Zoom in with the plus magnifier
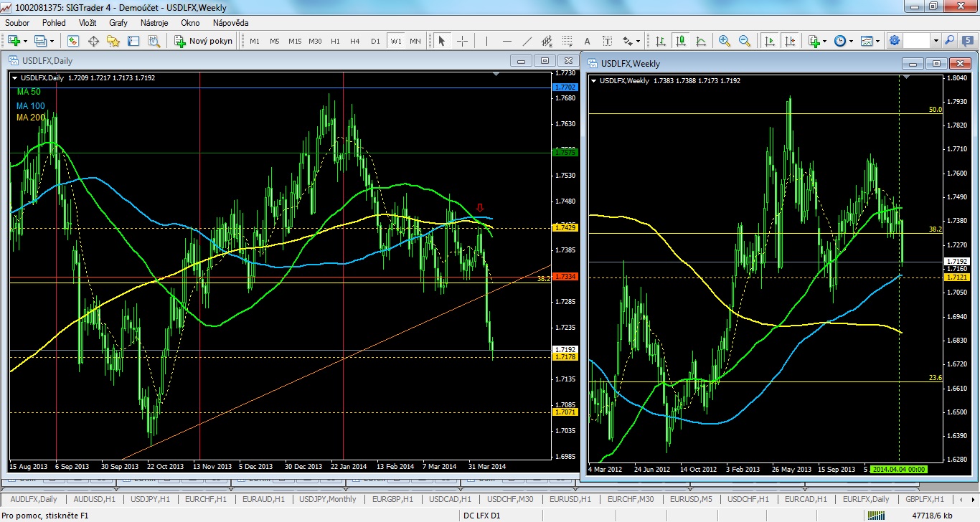Screen dimensions: 980x522 (x=725, y=41)
